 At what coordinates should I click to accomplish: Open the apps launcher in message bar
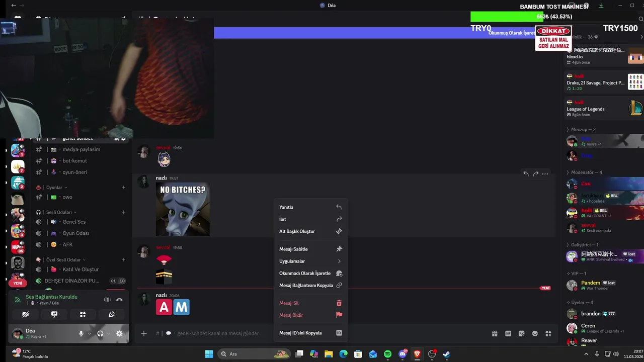tap(548, 333)
